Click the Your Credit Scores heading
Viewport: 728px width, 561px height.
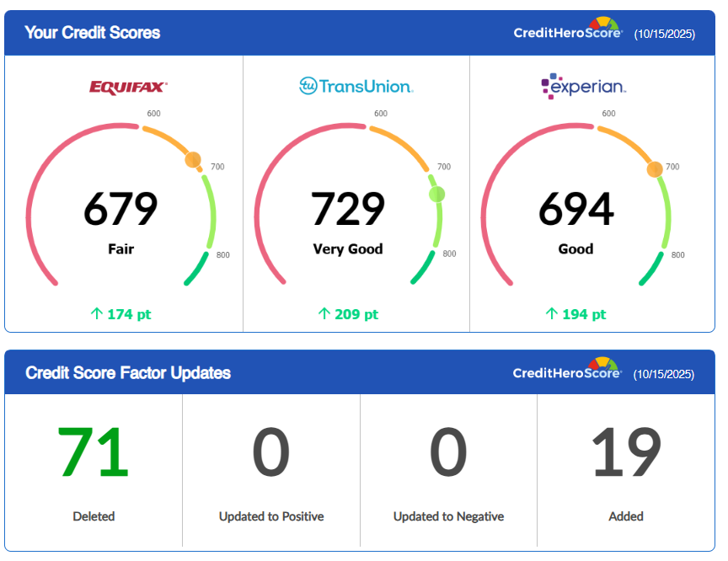coord(93,33)
